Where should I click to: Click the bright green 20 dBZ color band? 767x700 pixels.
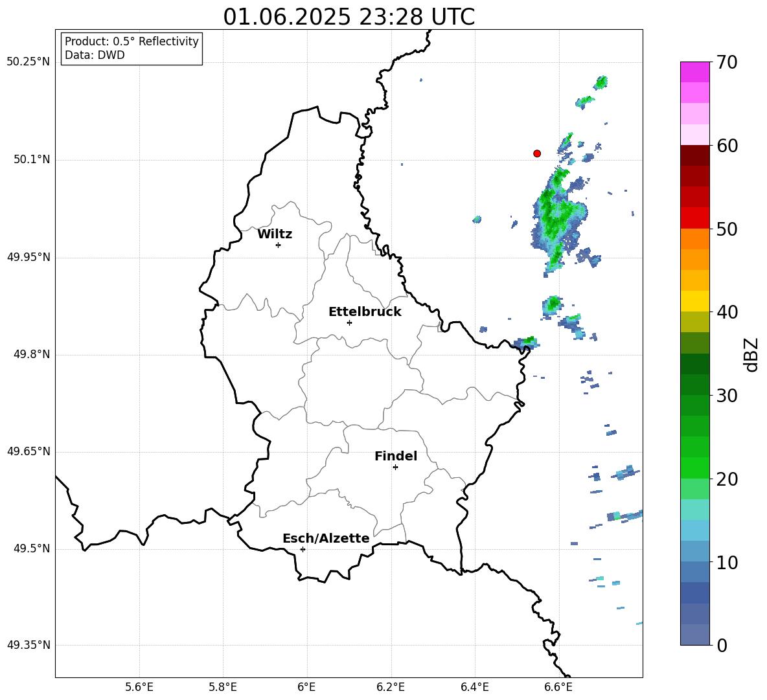694,468
